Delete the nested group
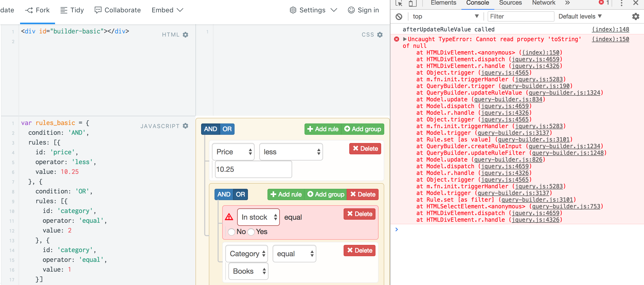 (363, 194)
